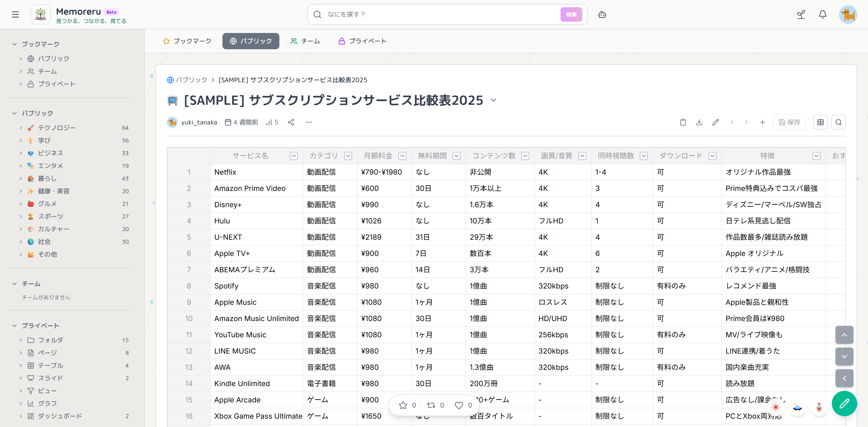868x427 pixels.
Task: Click the sprout icon in header
Action: (801, 14)
